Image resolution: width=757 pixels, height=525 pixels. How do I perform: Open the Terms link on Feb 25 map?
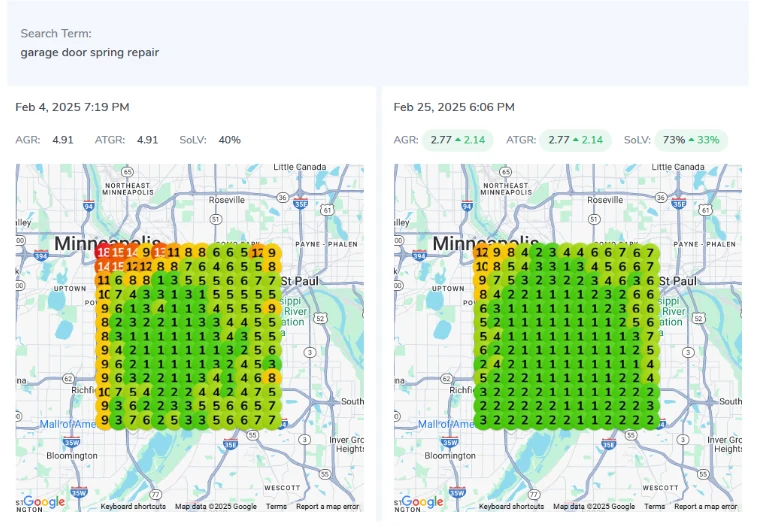tap(655, 507)
